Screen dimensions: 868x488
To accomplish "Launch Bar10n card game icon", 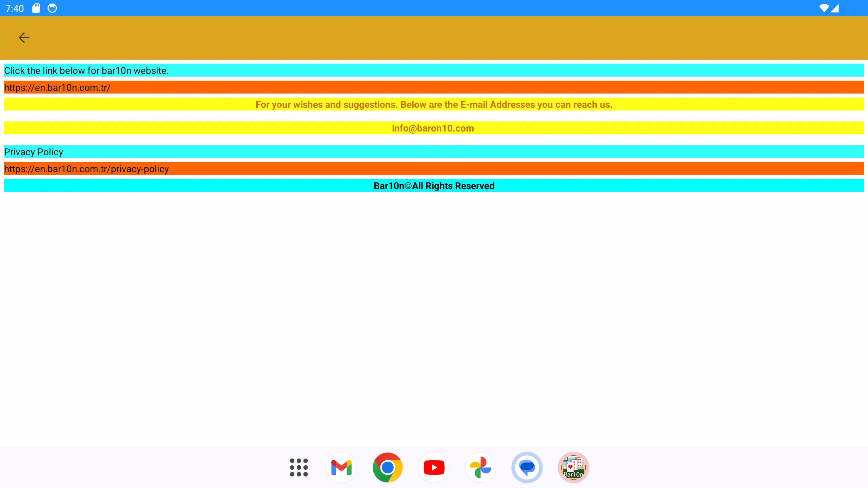I will coord(573,468).
